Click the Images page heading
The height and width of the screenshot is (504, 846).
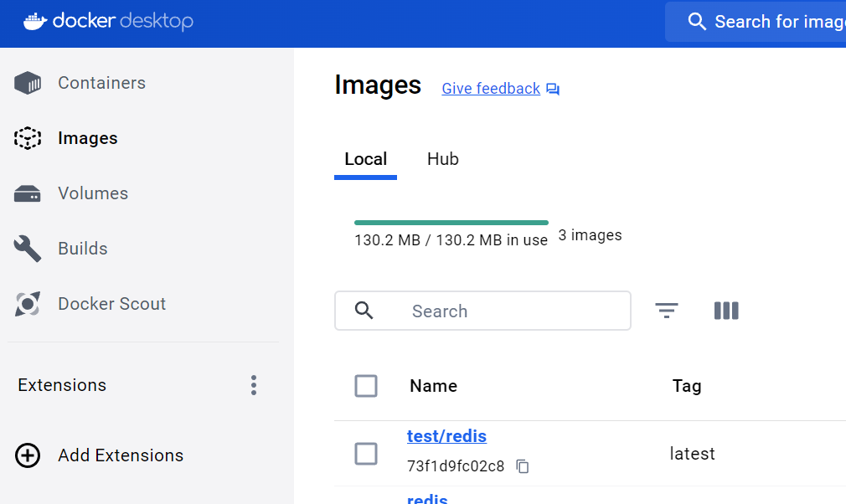pyautogui.click(x=378, y=85)
